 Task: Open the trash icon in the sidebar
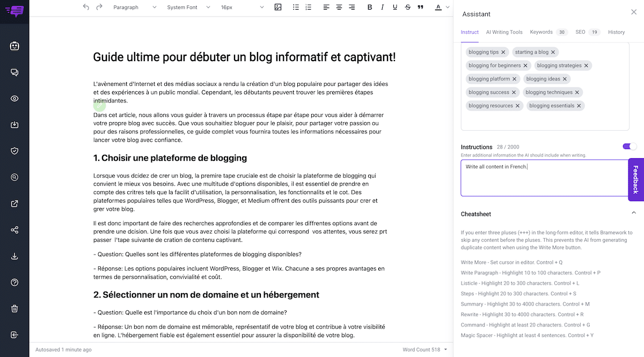pyautogui.click(x=14, y=308)
